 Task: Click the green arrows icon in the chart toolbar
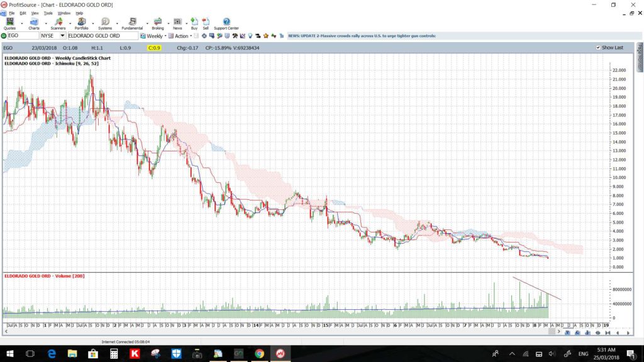tap(274, 36)
